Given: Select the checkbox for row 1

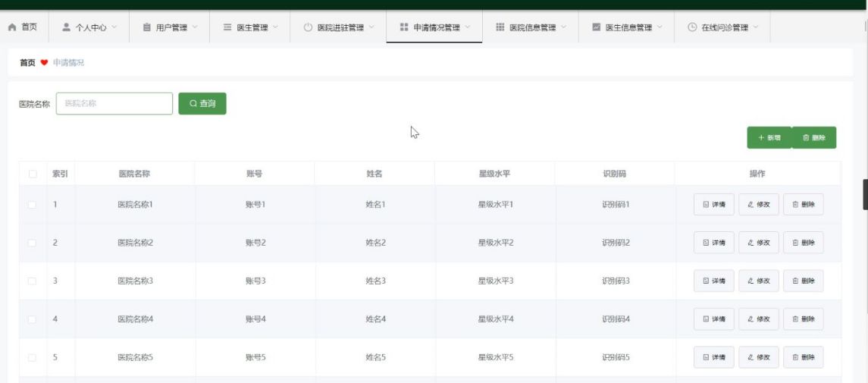Looking at the screenshot, I should coord(33,205).
